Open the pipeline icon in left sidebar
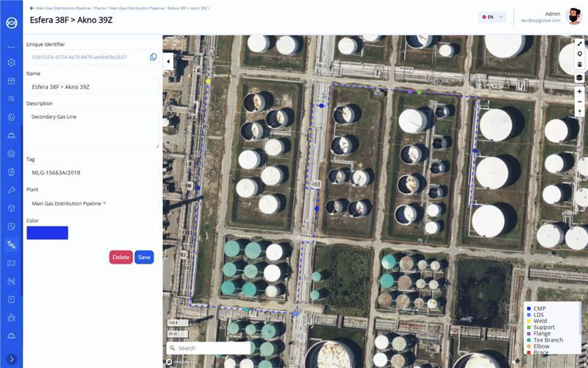 point(11,244)
